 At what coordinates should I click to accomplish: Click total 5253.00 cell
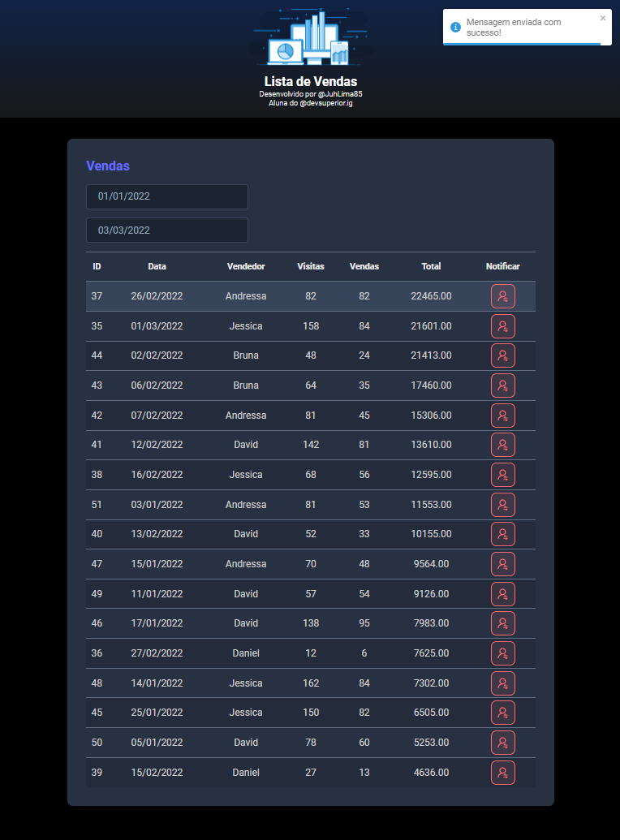tap(432, 743)
